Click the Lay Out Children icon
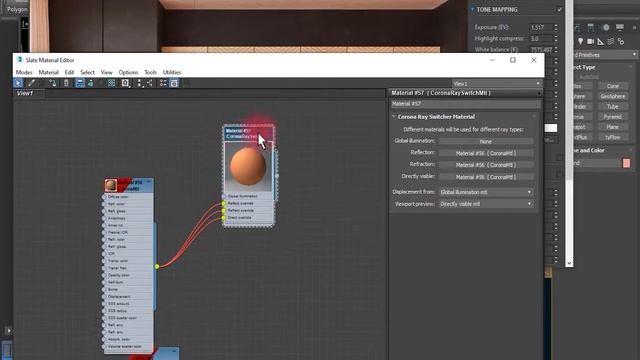 tap(150, 83)
